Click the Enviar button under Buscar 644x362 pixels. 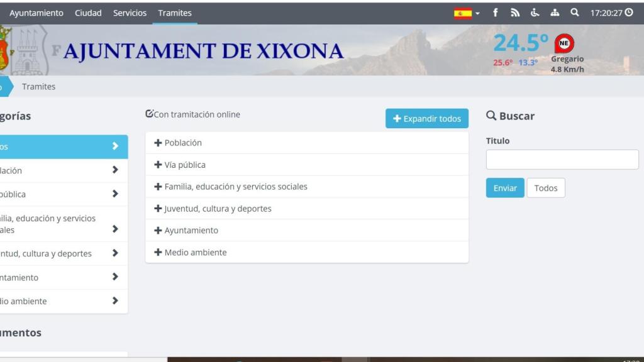click(x=504, y=187)
